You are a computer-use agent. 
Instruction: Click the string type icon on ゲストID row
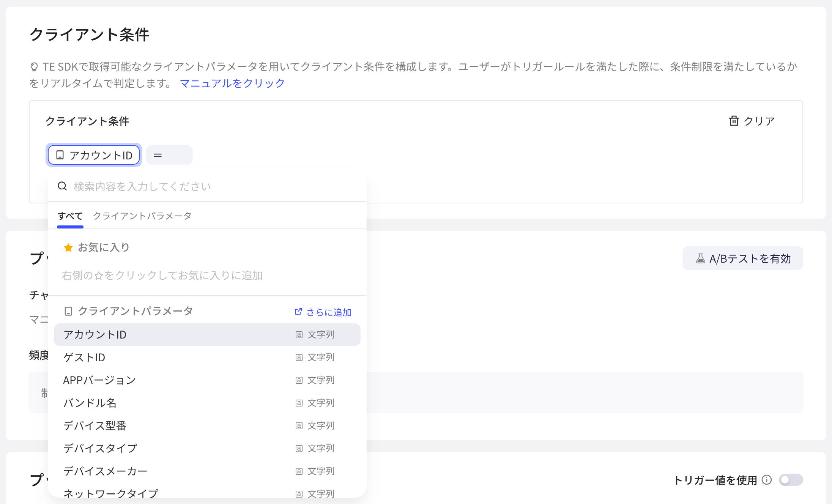click(x=299, y=358)
